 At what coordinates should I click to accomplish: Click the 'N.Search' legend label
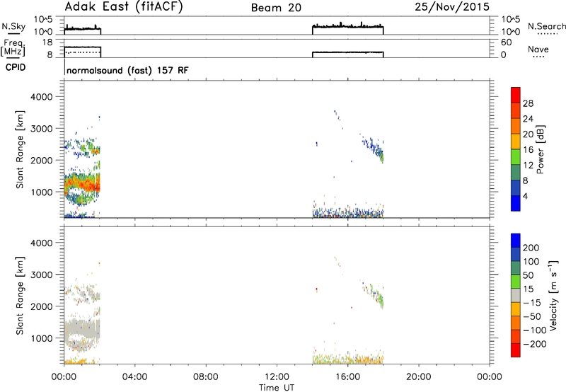[546, 26]
